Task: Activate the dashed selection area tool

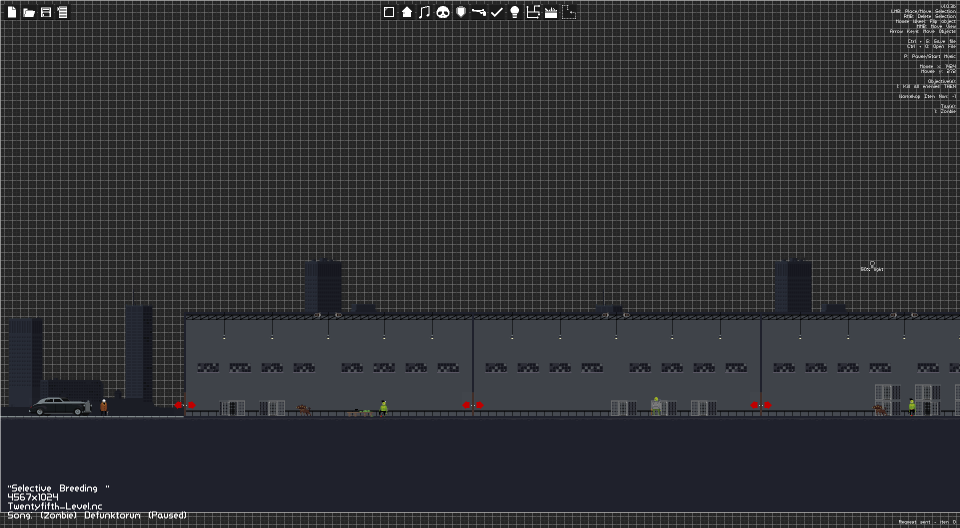Action: (x=569, y=12)
